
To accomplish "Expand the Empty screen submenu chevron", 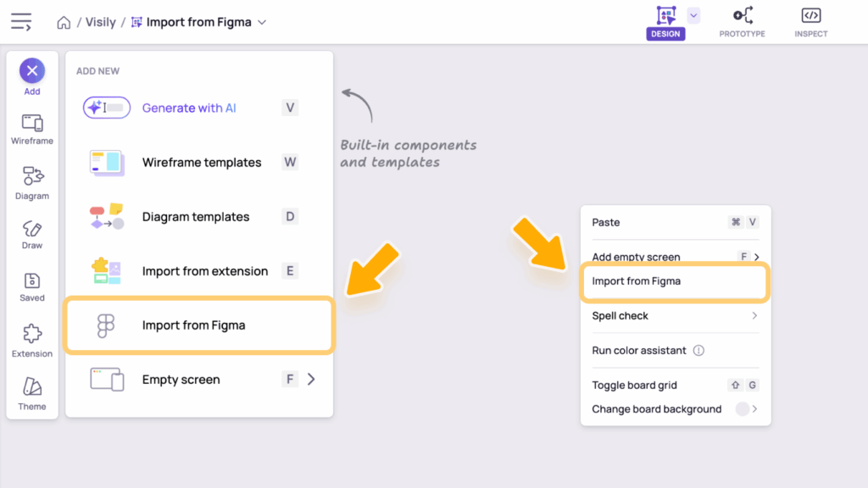I will [311, 380].
